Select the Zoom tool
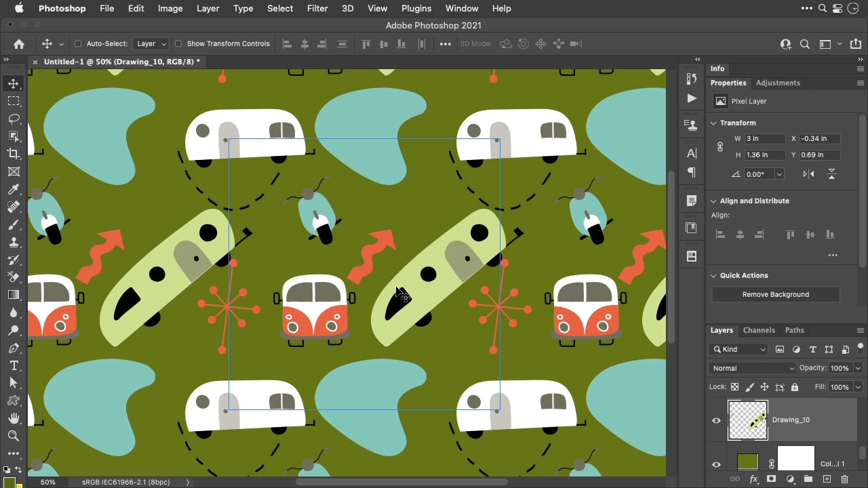Image resolution: width=868 pixels, height=488 pixels. pos(14,436)
